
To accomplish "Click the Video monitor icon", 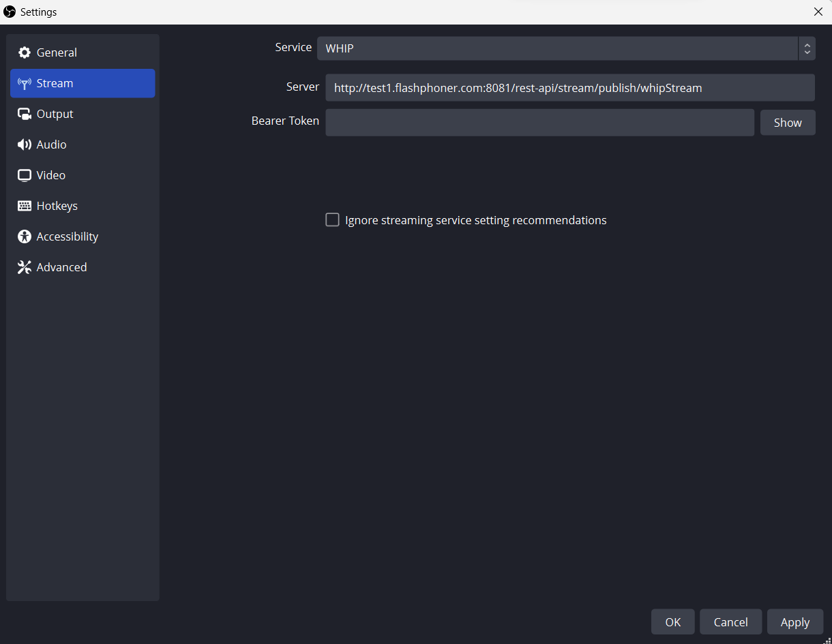I will (x=25, y=175).
